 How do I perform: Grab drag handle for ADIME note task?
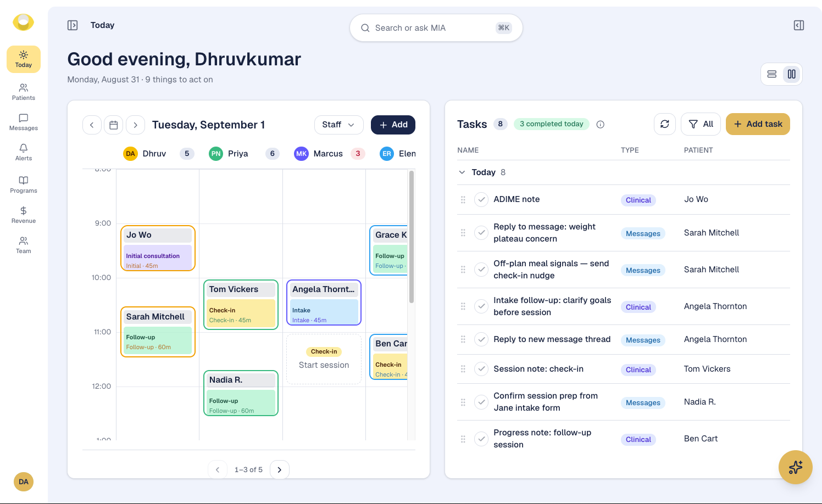tap(463, 200)
